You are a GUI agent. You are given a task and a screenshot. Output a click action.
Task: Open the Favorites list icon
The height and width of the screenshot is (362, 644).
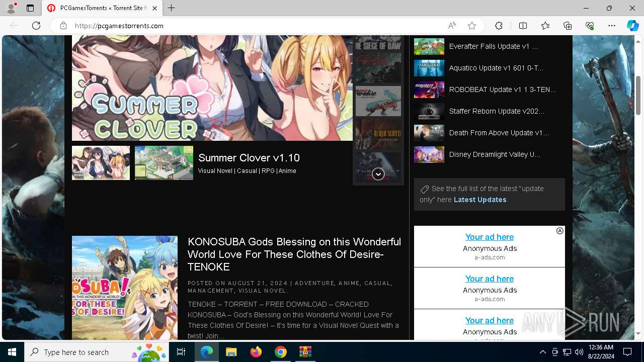click(545, 26)
